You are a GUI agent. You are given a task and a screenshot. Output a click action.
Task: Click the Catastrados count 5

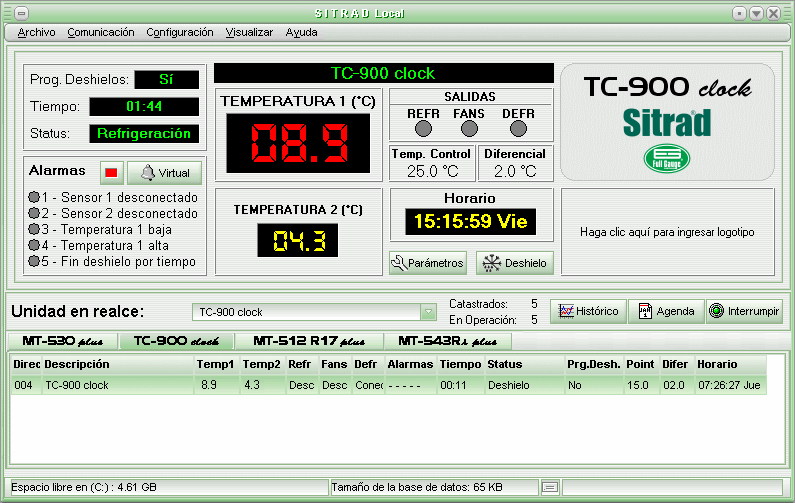point(534,304)
